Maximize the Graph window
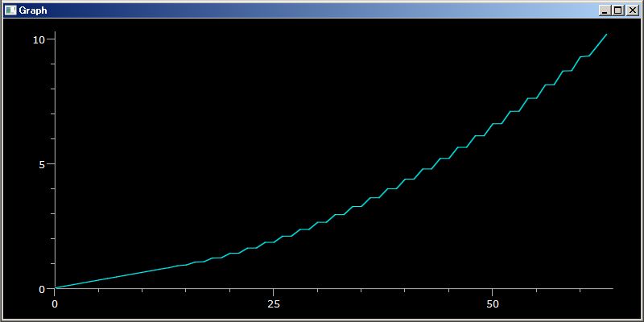This screenshot has width=644, height=322. (617, 10)
